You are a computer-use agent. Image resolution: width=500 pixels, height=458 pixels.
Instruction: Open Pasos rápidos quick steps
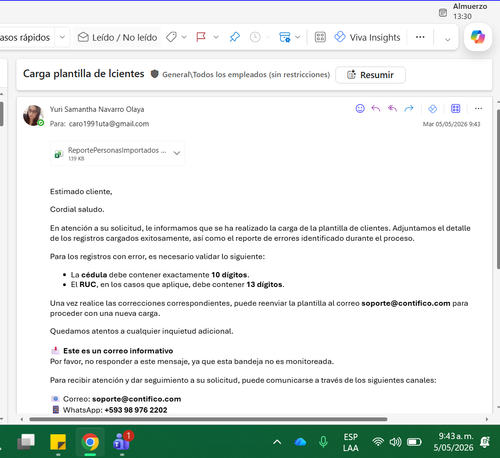(25, 37)
